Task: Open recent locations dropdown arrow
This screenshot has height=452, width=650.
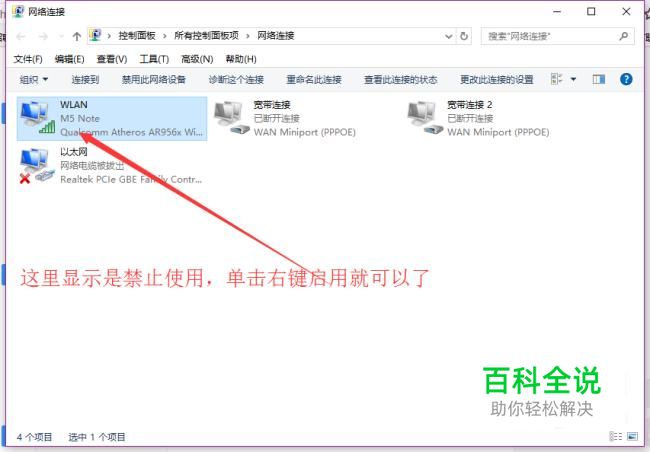Action: 61,36
